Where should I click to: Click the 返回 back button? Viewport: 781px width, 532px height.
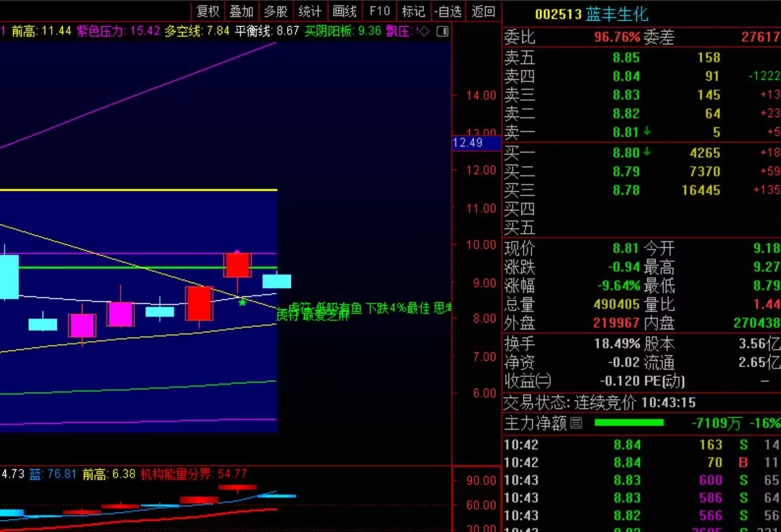point(483,11)
